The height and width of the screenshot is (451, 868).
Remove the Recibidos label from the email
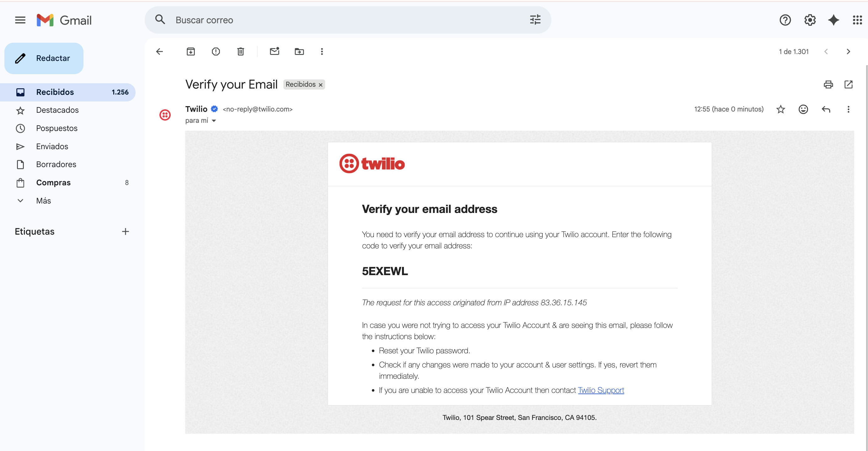click(x=321, y=85)
